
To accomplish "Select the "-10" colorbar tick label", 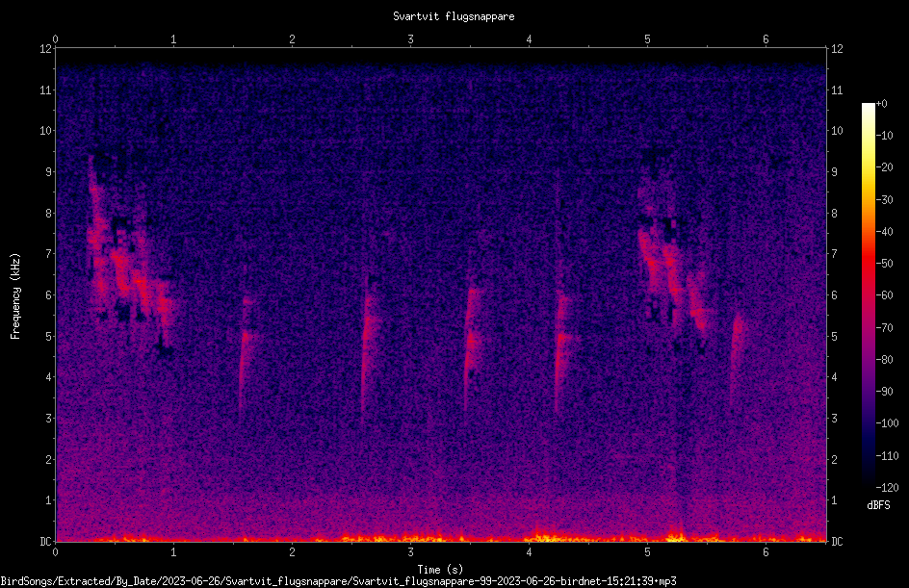I will pos(885,136).
